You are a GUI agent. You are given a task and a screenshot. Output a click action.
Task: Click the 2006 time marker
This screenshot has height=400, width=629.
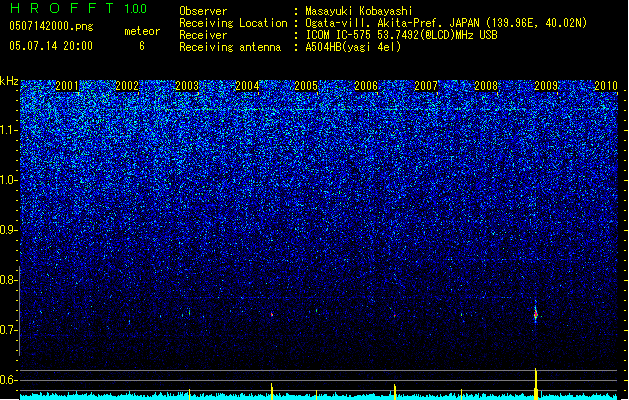point(366,86)
